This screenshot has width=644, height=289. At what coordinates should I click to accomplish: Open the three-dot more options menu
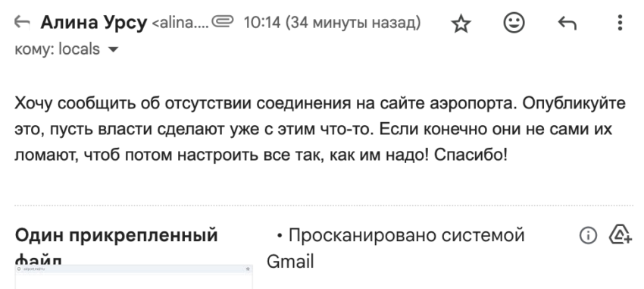(x=620, y=23)
